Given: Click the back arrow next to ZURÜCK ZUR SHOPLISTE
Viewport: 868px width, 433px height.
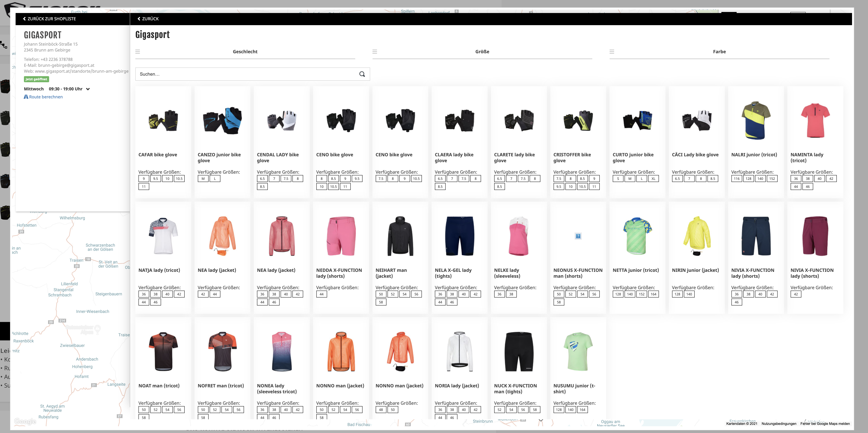Looking at the screenshot, I should pyautogui.click(x=24, y=19).
